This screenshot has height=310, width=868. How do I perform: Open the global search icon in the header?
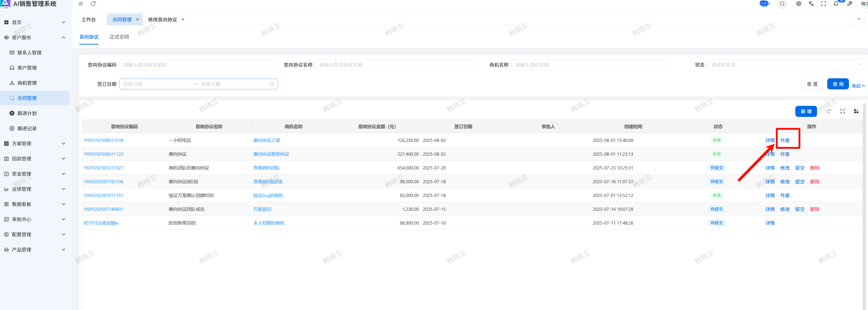(782, 4)
